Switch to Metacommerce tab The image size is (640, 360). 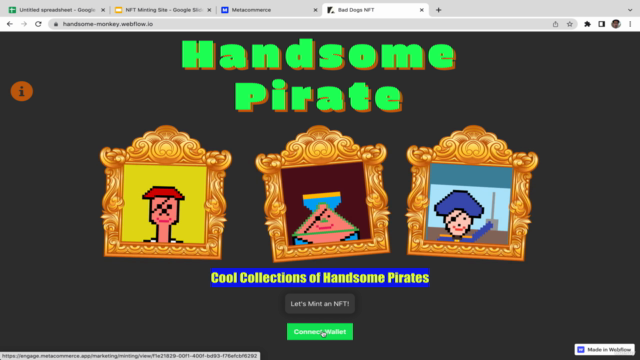point(269,10)
